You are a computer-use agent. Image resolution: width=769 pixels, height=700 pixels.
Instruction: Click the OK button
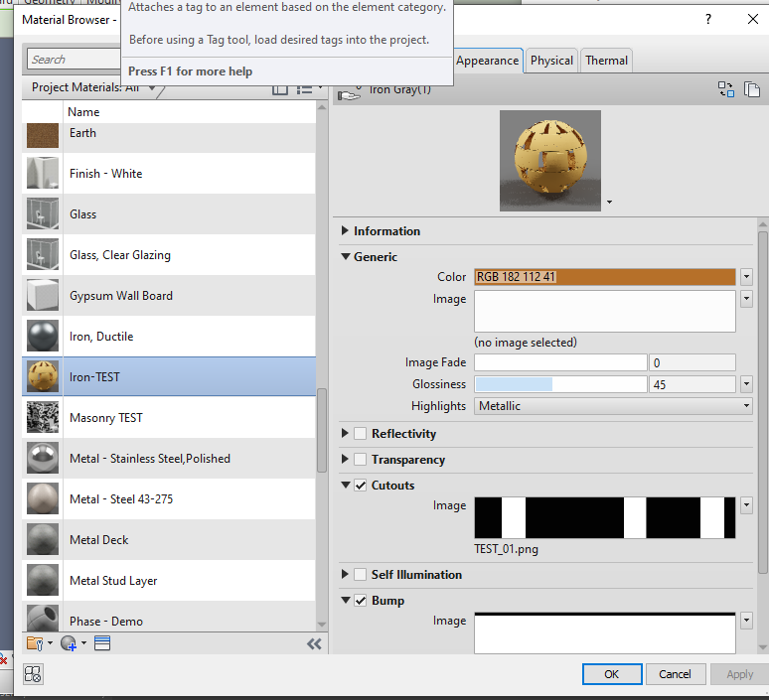coord(612,674)
